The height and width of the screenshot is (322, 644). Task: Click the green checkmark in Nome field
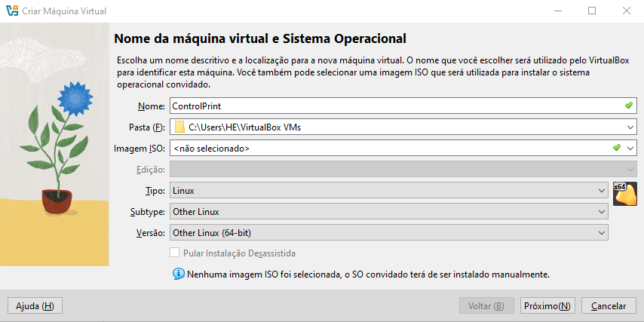(x=629, y=106)
